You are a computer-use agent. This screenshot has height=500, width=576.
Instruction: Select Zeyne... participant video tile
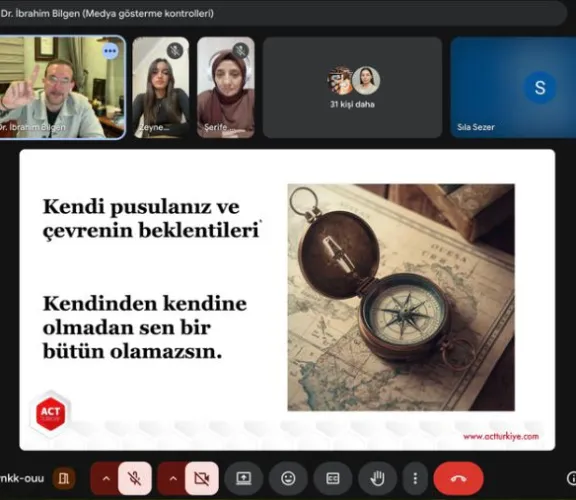161,87
